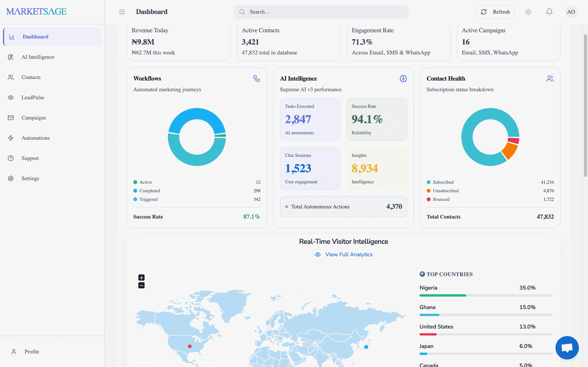This screenshot has height=367, width=588.
Task: Click the United States percentage bar
Action: tap(486, 334)
